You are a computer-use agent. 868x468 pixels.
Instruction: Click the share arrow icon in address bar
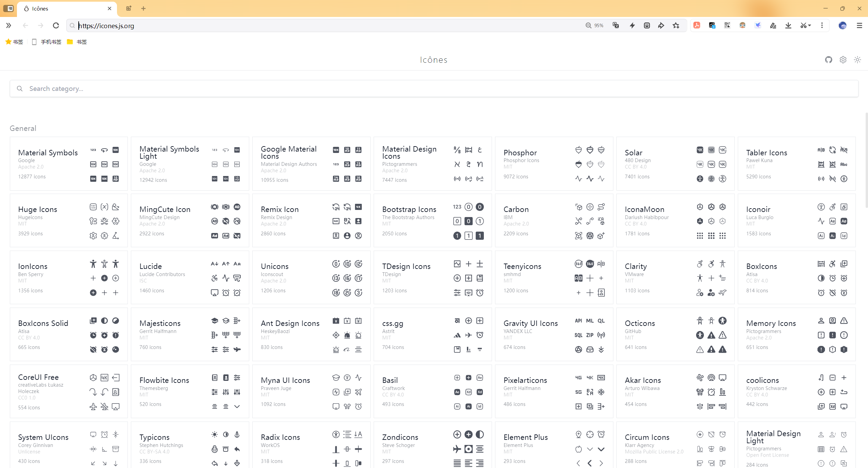point(661,25)
